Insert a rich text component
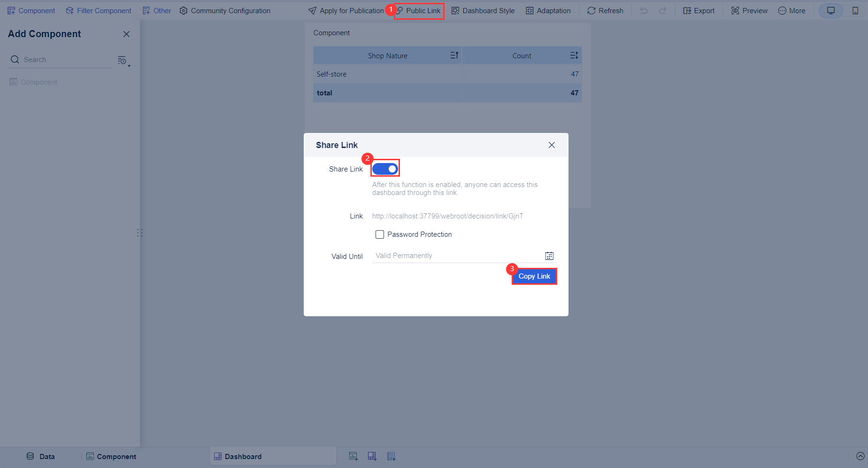This screenshot has width=868, height=468. tap(391, 456)
